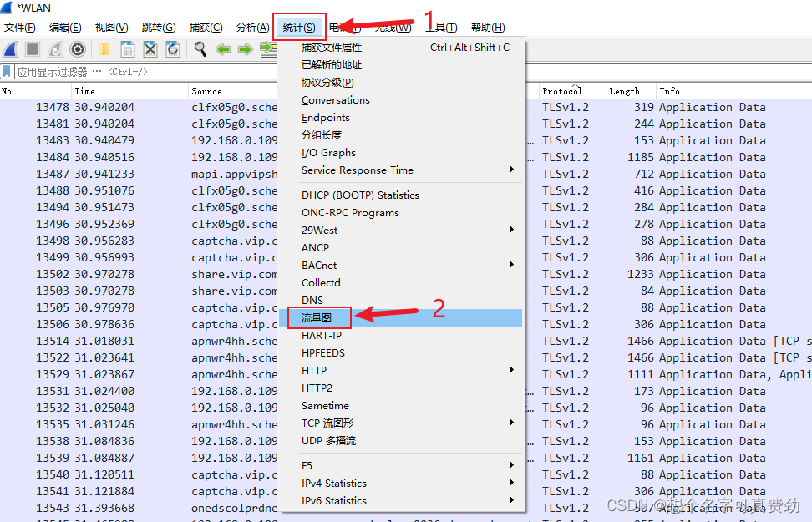Go back with the green left arrow
The height and width of the screenshot is (522, 812).
pyautogui.click(x=223, y=50)
